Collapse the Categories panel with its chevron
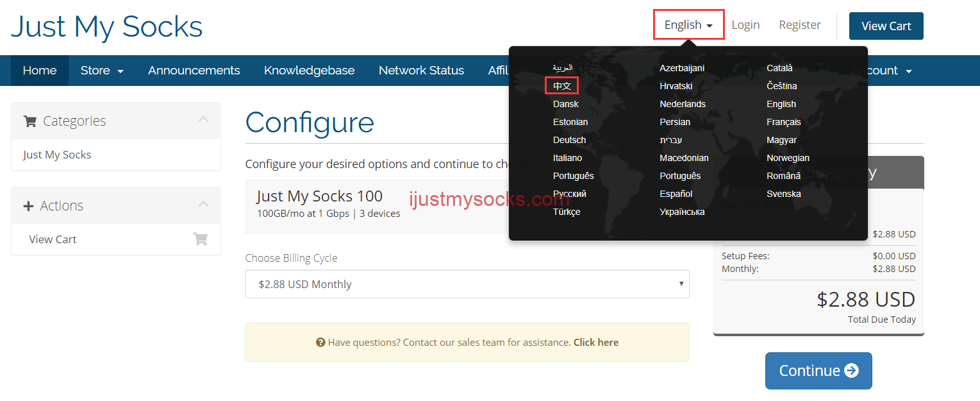Image resolution: width=980 pixels, height=401 pixels. tap(203, 119)
